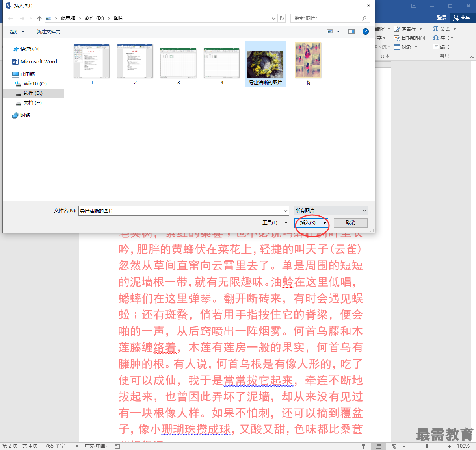Expand the view options dropdown arrow

tap(338, 31)
